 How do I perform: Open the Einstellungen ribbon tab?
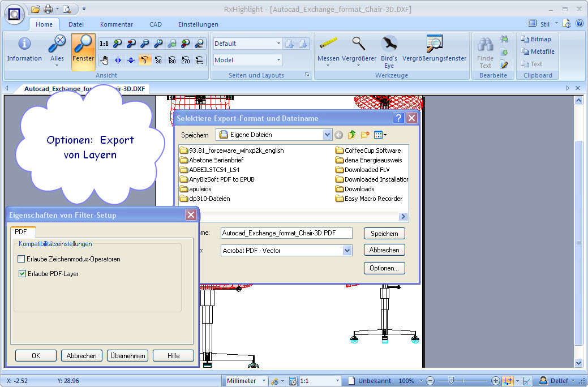click(198, 24)
